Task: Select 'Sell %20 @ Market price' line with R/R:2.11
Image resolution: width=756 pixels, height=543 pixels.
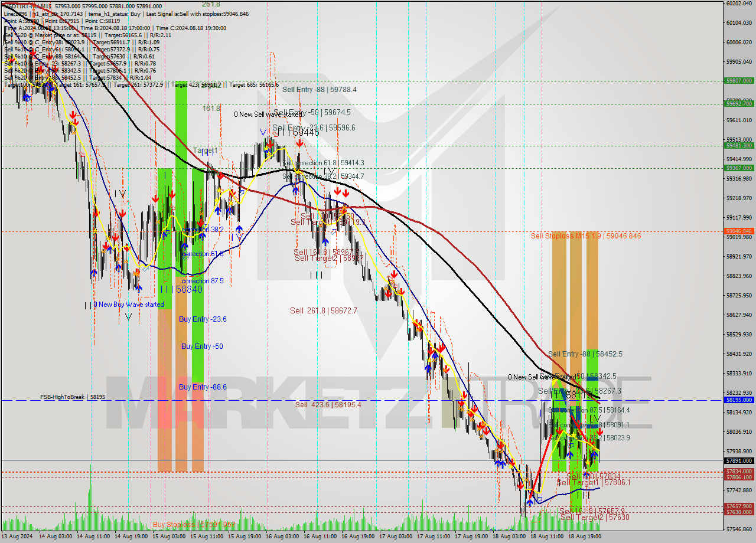Action: coord(87,35)
